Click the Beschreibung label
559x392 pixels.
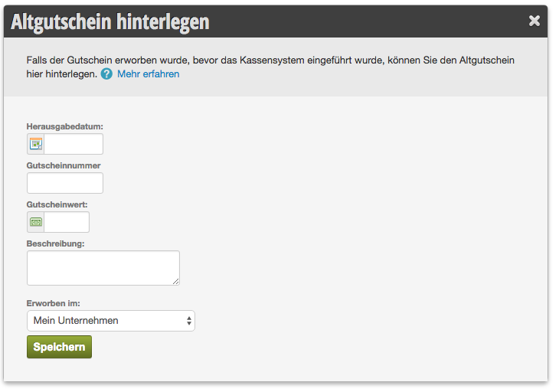click(x=55, y=243)
